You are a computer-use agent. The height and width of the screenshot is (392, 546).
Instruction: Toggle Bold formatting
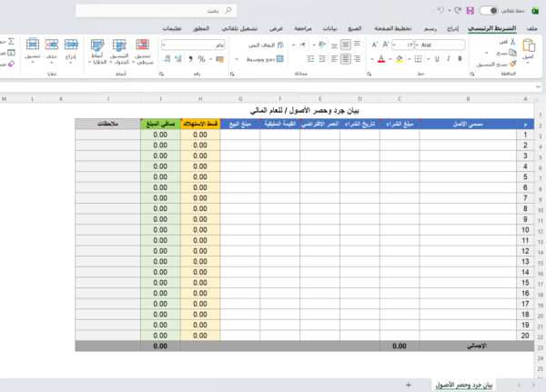[460, 59]
